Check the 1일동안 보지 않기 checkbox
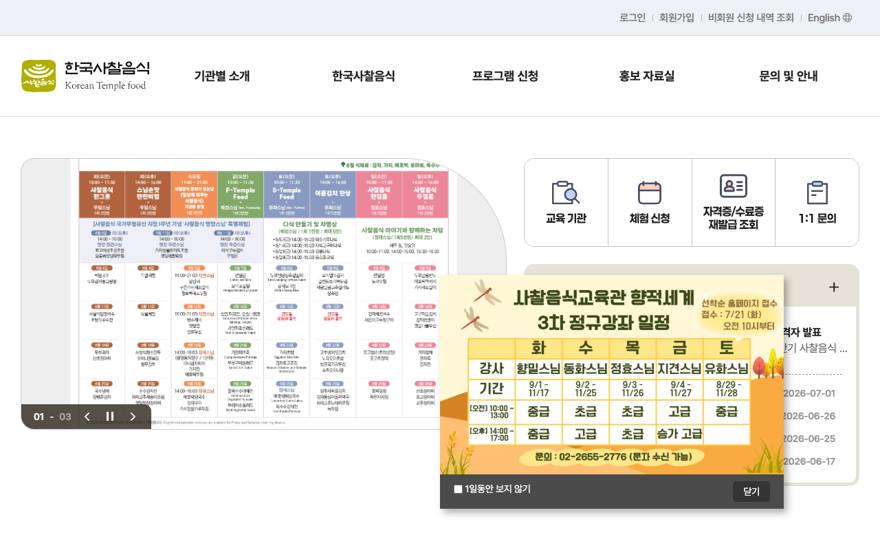 (458, 489)
